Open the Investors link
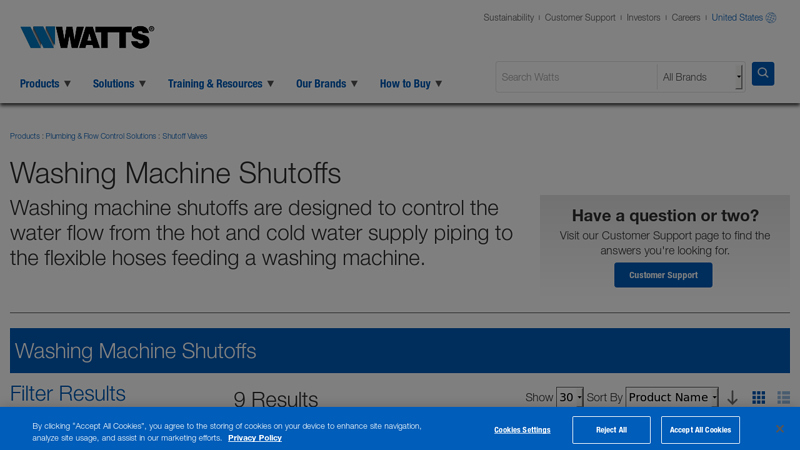This screenshot has height=450, width=800. pos(643,17)
